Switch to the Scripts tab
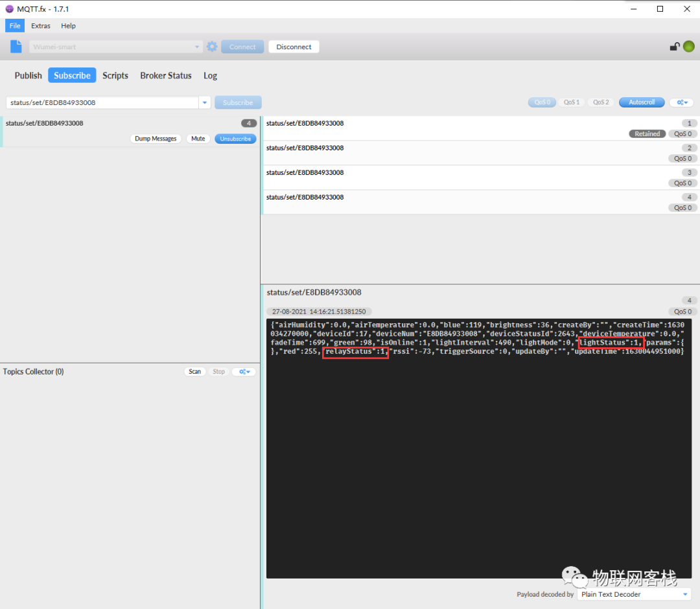 (115, 75)
